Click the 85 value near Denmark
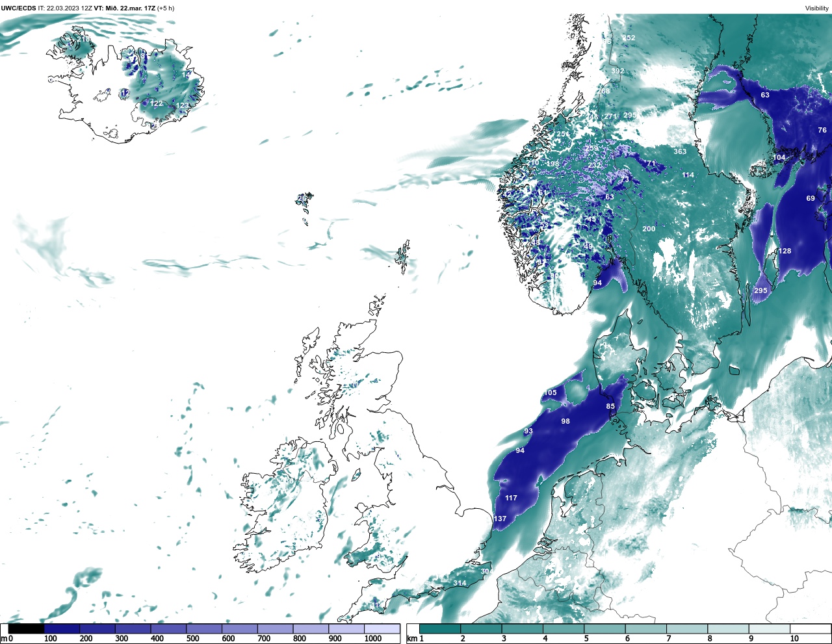Screen dimensions: 832x644 tap(610, 407)
